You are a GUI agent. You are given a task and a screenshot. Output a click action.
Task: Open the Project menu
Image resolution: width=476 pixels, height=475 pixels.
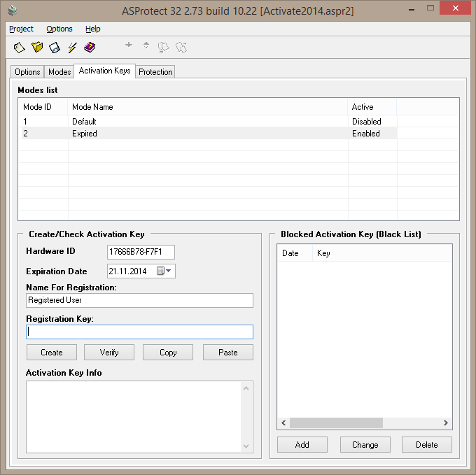[x=21, y=29]
